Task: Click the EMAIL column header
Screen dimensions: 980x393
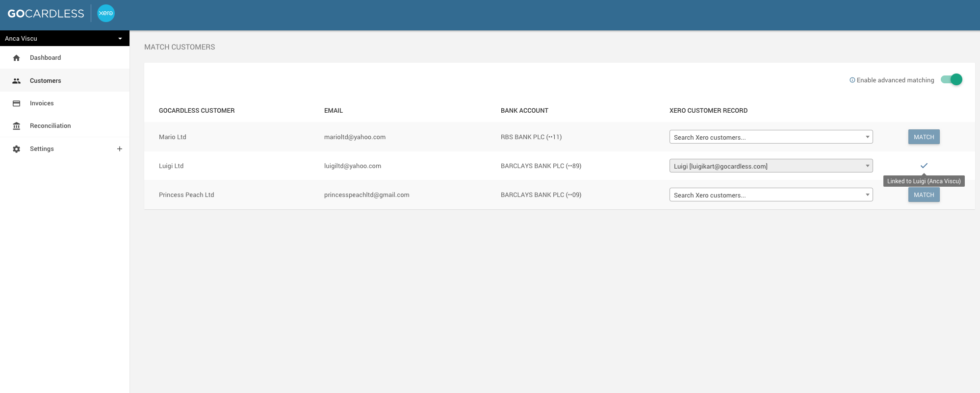Action: point(334,111)
